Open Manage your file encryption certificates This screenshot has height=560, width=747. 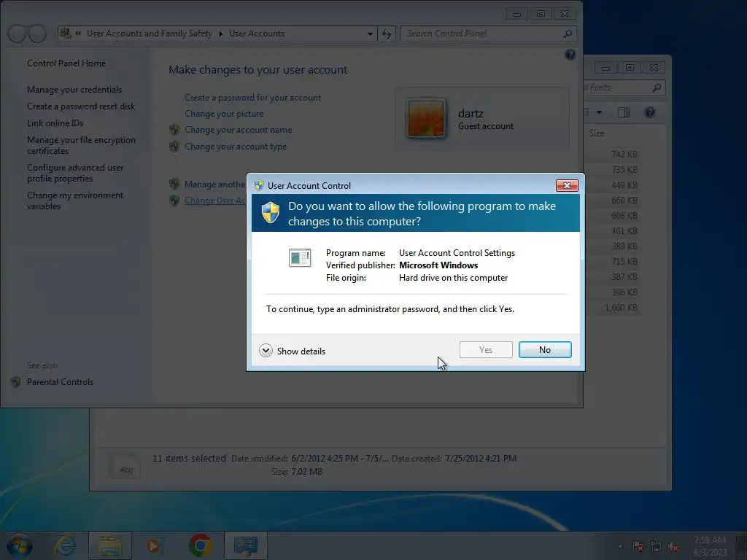point(81,145)
